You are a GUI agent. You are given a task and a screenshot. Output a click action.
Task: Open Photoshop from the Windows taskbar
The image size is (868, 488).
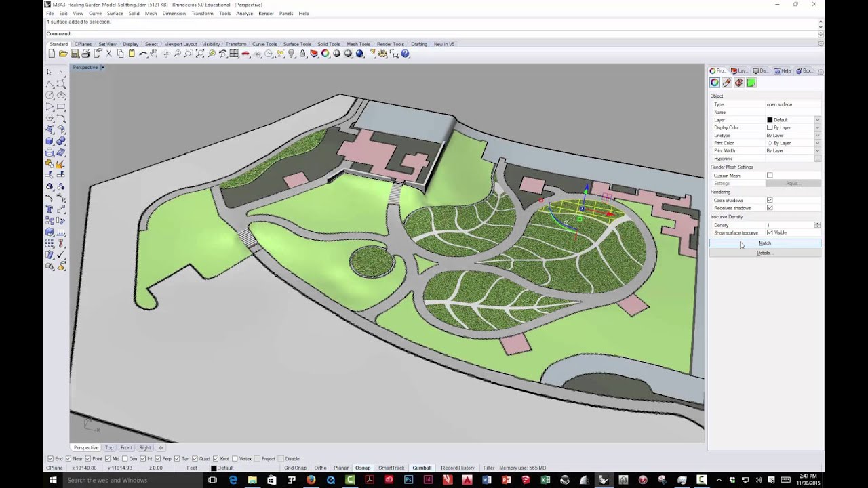coord(409,480)
